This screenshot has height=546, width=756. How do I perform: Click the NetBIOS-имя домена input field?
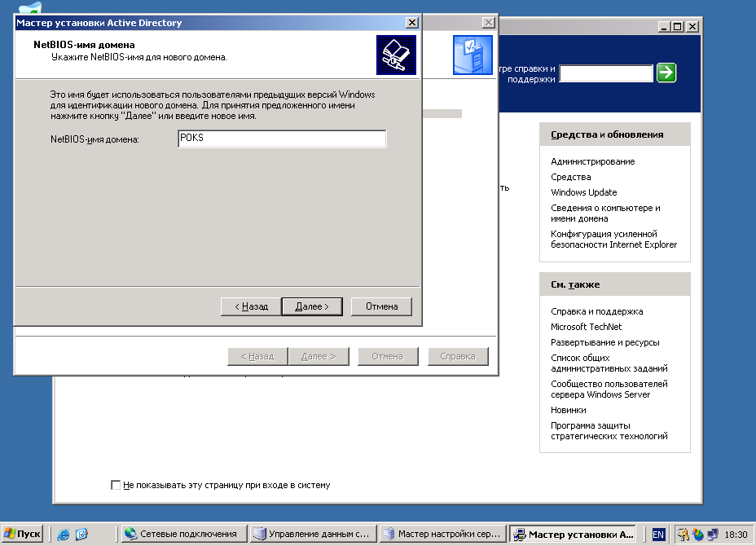pos(282,139)
